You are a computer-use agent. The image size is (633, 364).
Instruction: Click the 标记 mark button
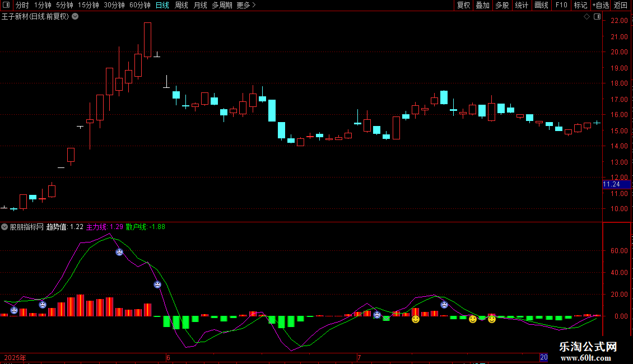click(x=580, y=5)
